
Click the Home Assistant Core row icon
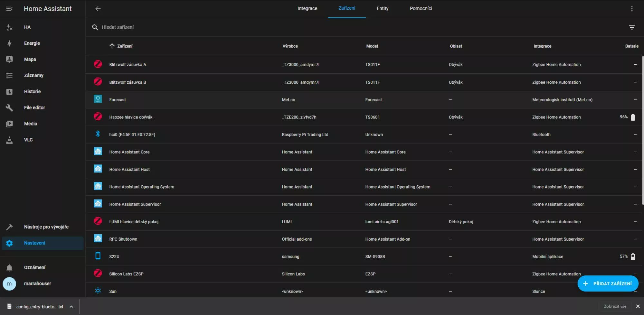[x=98, y=151]
